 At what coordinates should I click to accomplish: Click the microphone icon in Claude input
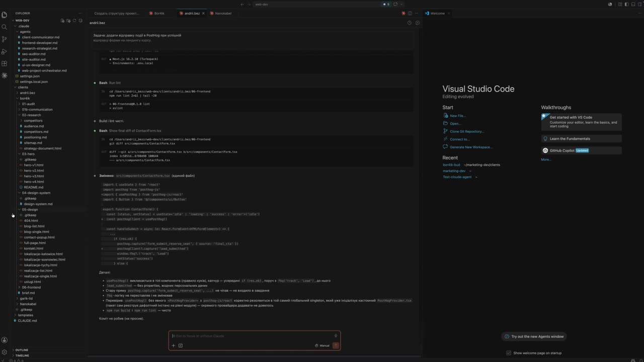coord(336,336)
